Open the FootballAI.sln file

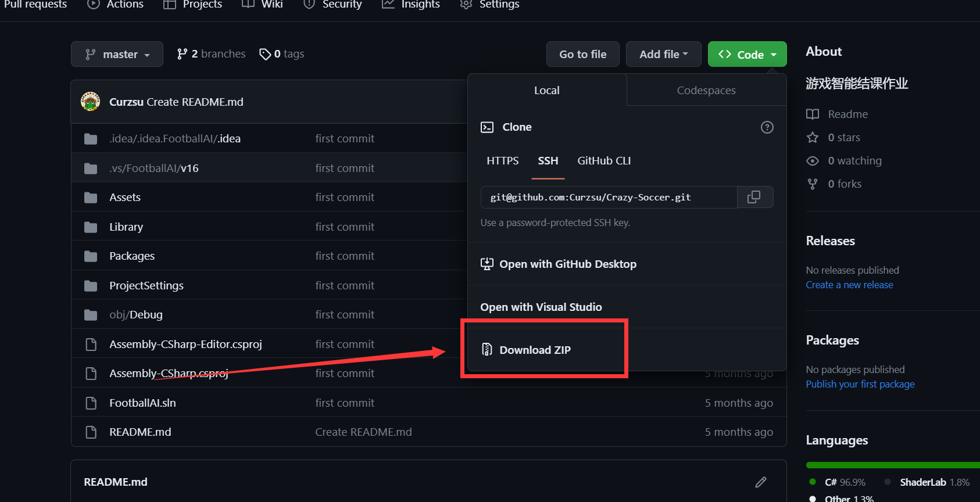(x=142, y=403)
